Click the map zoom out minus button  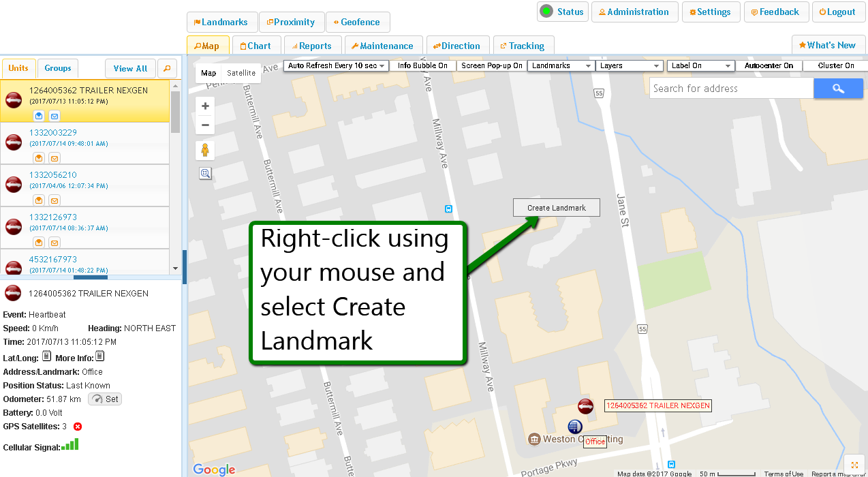pyautogui.click(x=205, y=125)
